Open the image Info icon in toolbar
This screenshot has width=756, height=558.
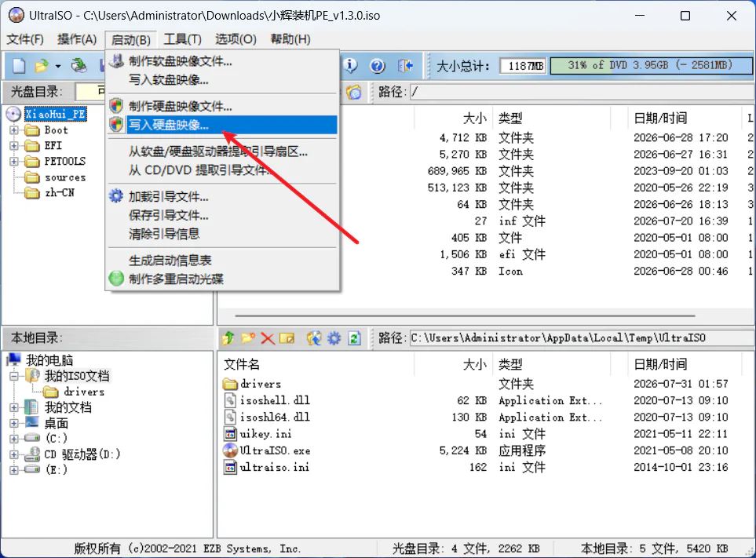[350, 66]
